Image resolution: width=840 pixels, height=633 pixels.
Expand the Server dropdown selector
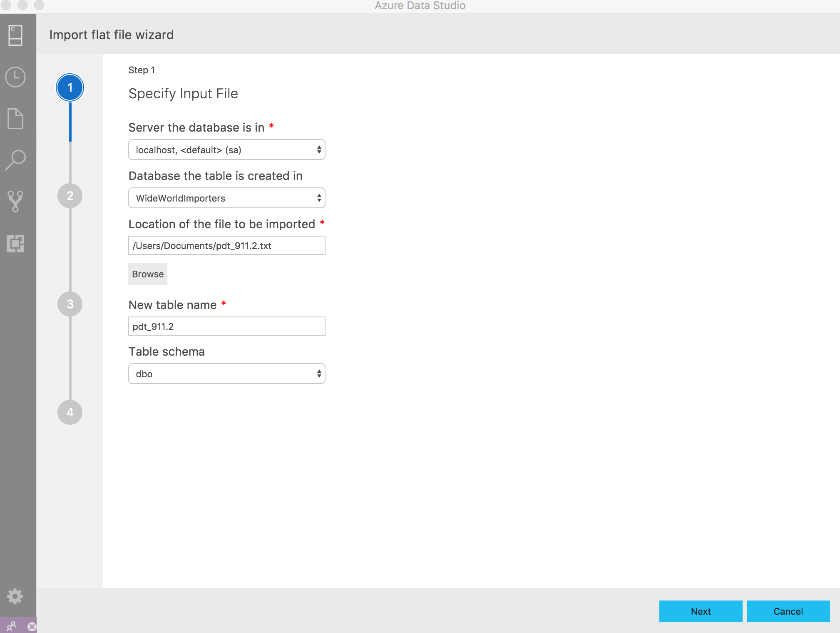[318, 150]
